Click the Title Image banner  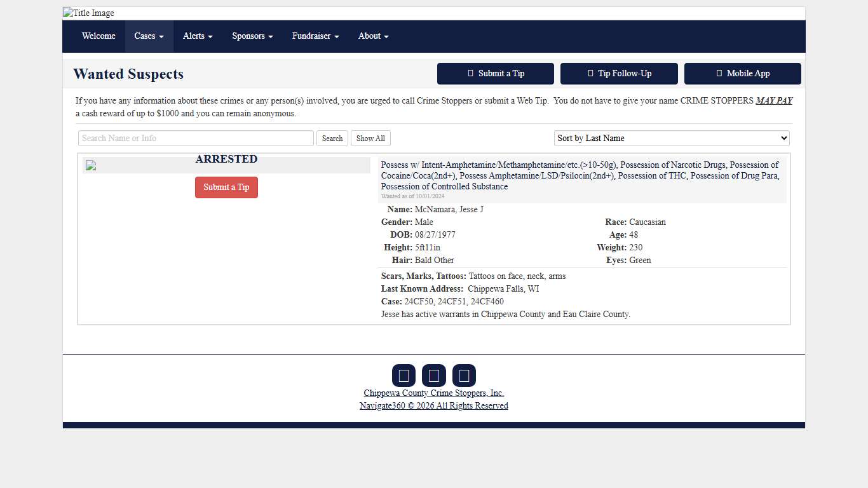(x=89, y=13)
